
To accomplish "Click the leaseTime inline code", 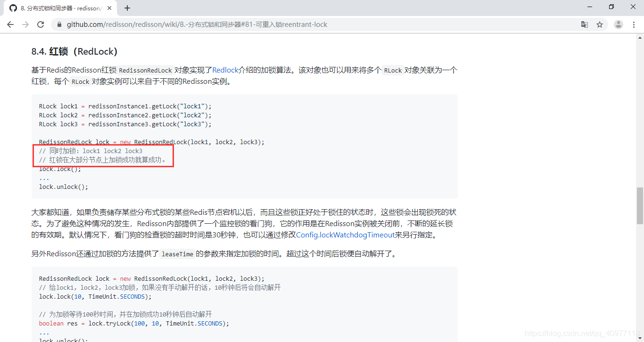I will (x=177, y=254).
